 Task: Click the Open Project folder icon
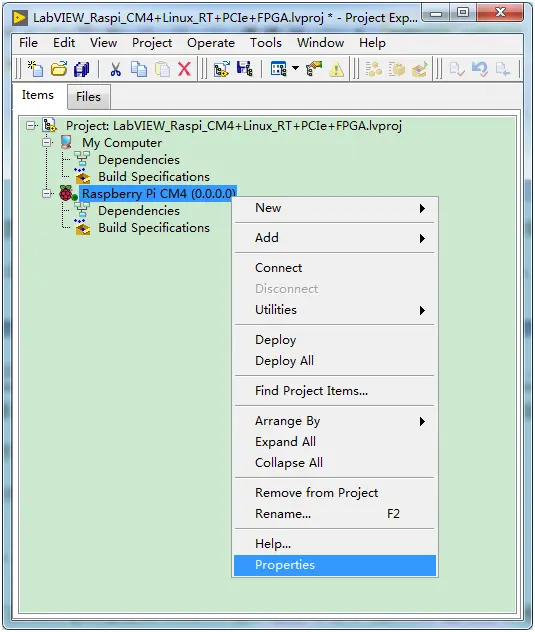tap(59, 69)
